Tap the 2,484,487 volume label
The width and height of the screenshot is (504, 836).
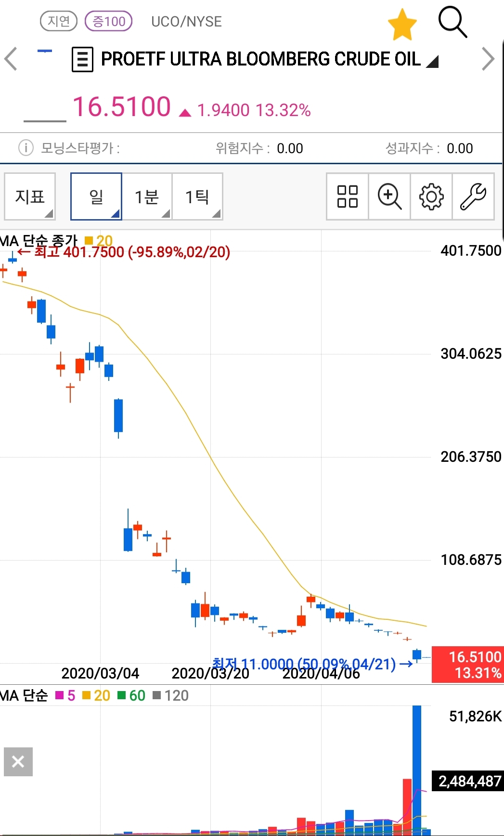pyautogui.click(x=468, y=781)
